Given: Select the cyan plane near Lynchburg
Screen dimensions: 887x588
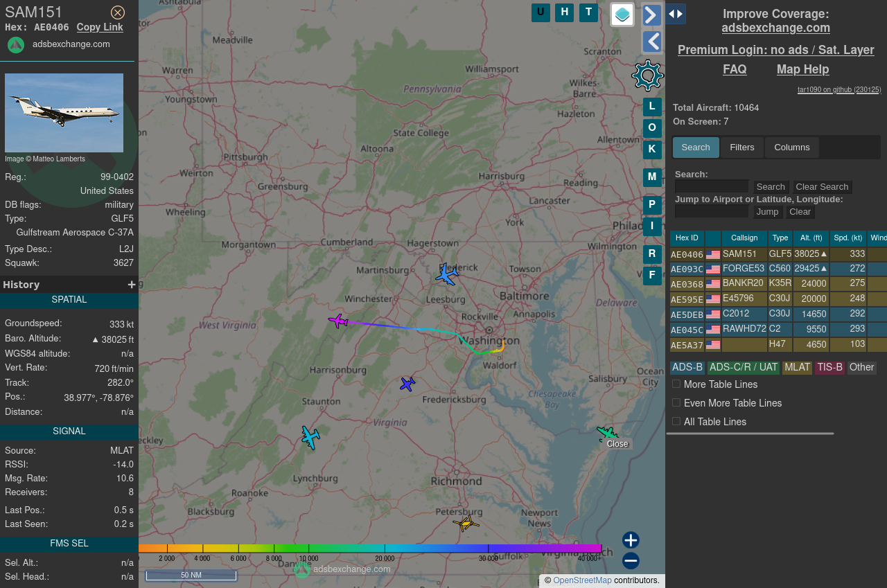Looking at the screenshot, I should point(310,438).
